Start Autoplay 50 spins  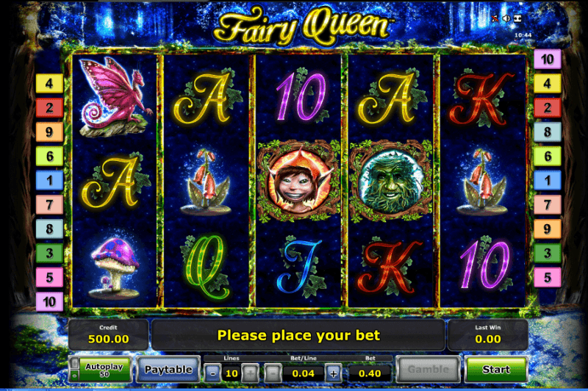pyautogui.click(x=104, y=370)
